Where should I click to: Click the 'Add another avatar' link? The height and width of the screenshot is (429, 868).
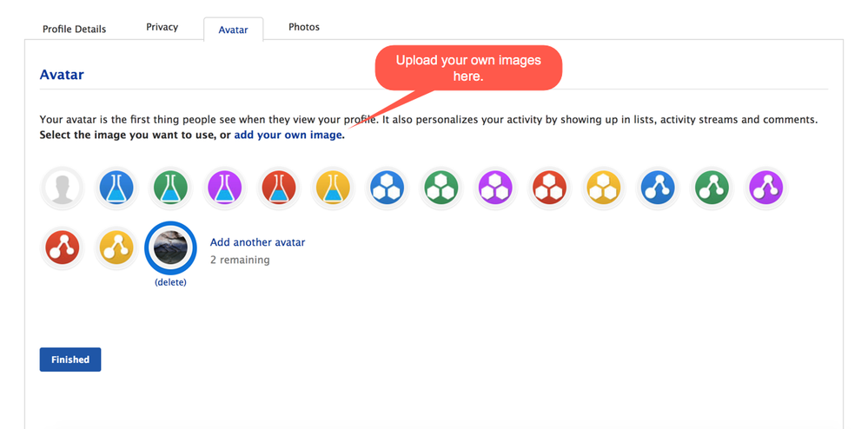click(x=257, y=242)
